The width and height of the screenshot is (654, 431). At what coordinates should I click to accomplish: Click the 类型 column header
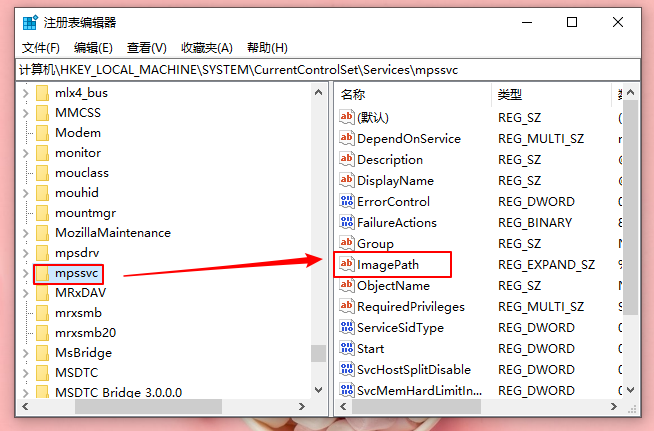click(510, 95)
